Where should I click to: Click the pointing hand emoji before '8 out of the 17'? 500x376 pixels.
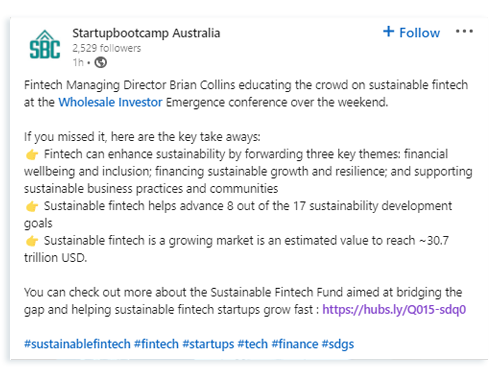tap(32, 206)
